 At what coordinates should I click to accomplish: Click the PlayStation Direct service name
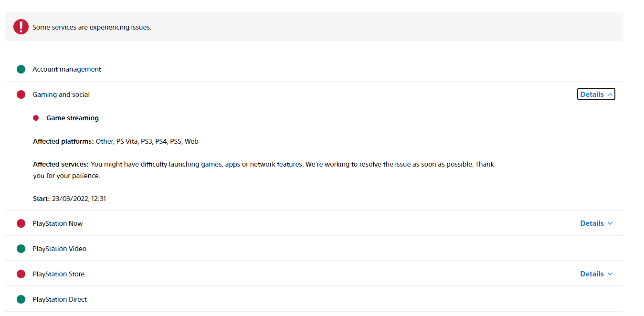60,299
